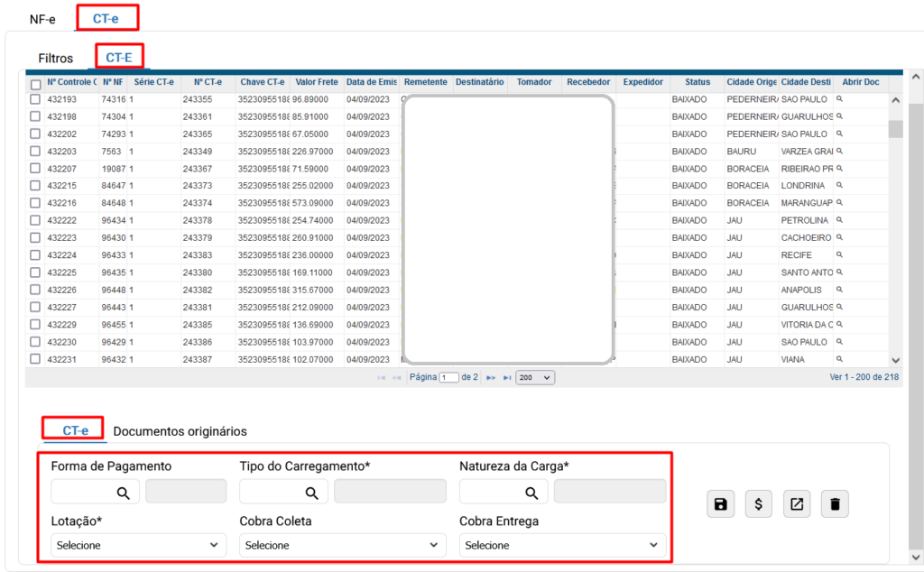Toggle the select-all checkbox in table header
This screenshot has width=924, height=572.
[x=35, y=84]
